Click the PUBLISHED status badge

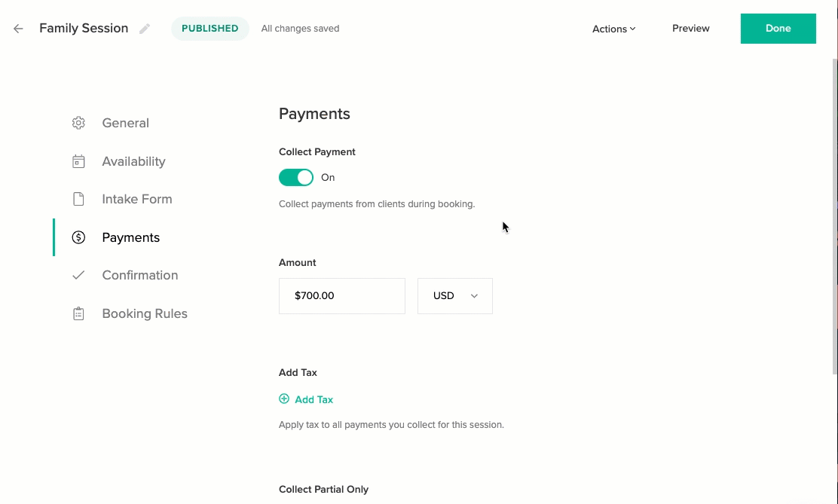[209, 28]
